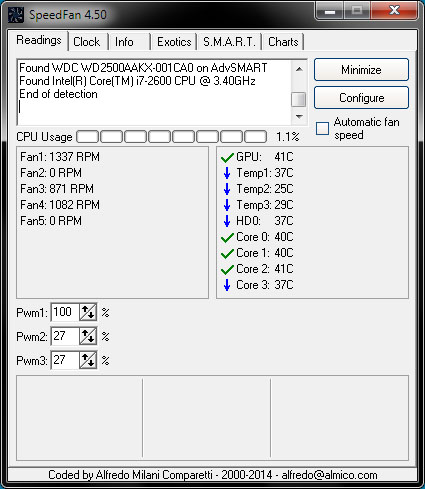The height and width of the screenshot is (489, 425).
Task: Click the 'Fan2: 0 RPM' reading
Action: point(51,173)
